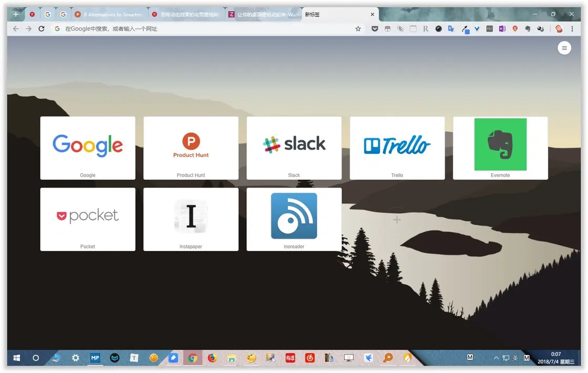Open Chrome three-dot menu
Viewport: 588px width, 373px height.
coord(572,28)
